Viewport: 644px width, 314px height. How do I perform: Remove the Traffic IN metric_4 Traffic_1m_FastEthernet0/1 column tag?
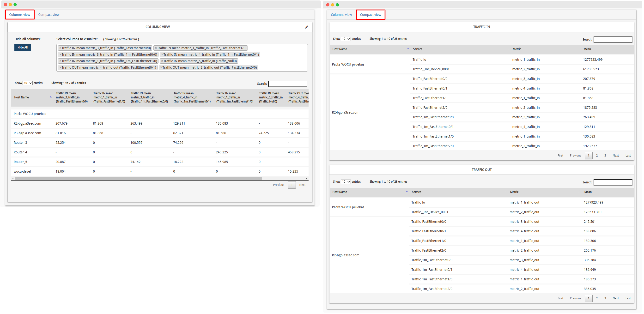162,54
